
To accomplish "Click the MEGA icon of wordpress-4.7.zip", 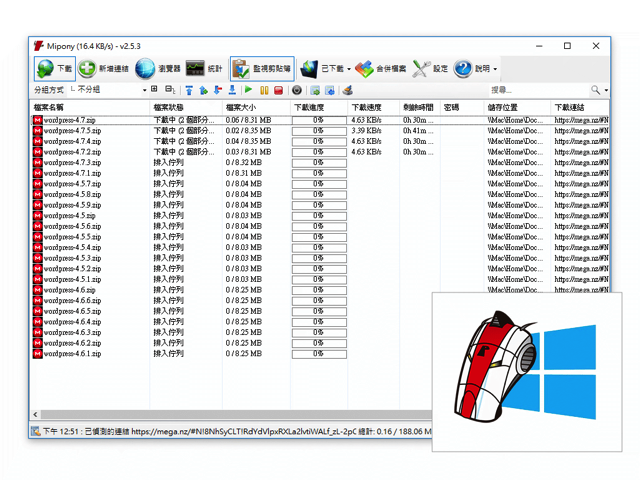I will pyautogui.click(x=38, y=120).
